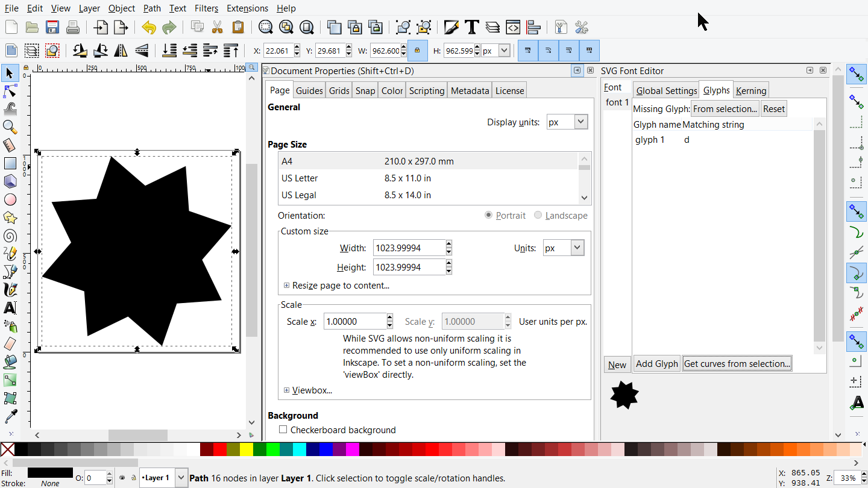This screenshot has width=868, height=488.
Task: Pick the Text tool from the toolbox
Action: point(10,308)
